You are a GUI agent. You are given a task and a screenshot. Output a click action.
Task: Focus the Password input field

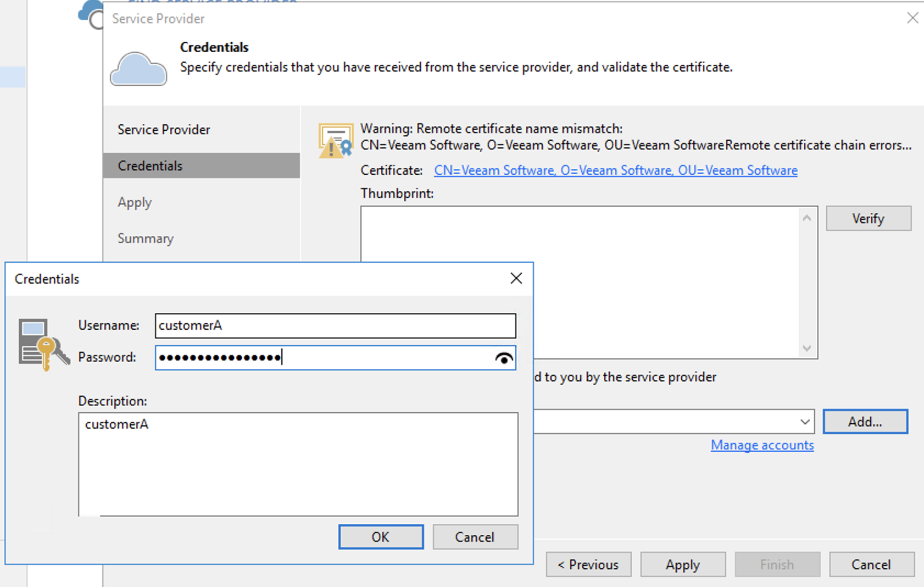[x=335, y=358]
